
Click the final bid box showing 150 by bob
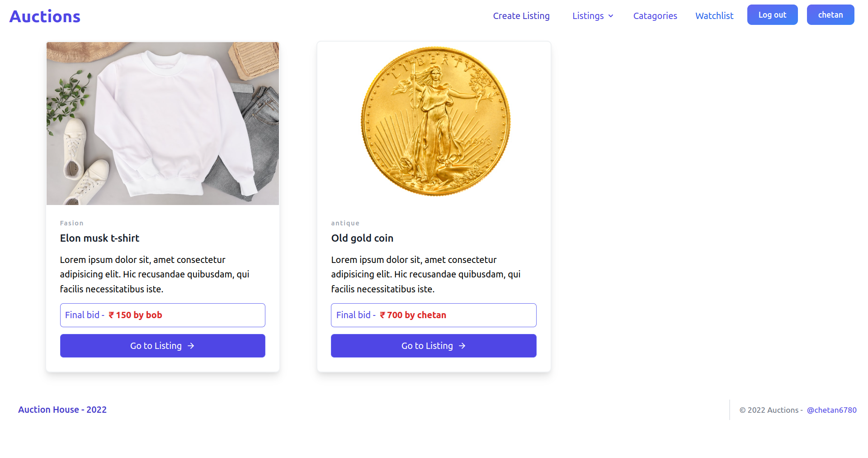tap(163, 315)
